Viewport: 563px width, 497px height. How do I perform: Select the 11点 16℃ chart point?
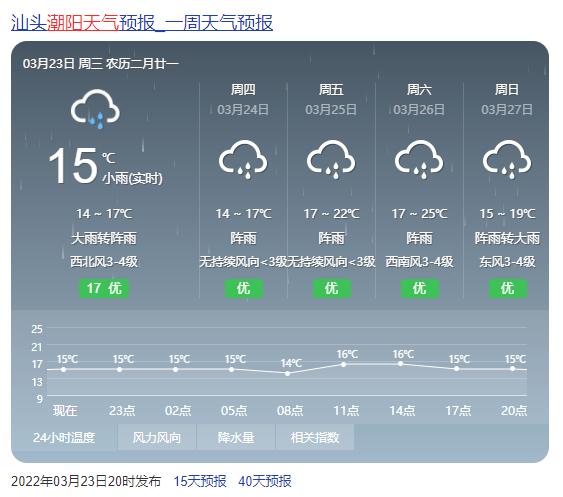344,364
